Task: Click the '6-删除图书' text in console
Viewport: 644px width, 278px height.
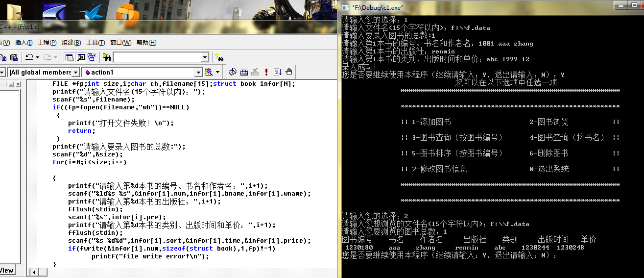Action: click(x=549, y=153)
